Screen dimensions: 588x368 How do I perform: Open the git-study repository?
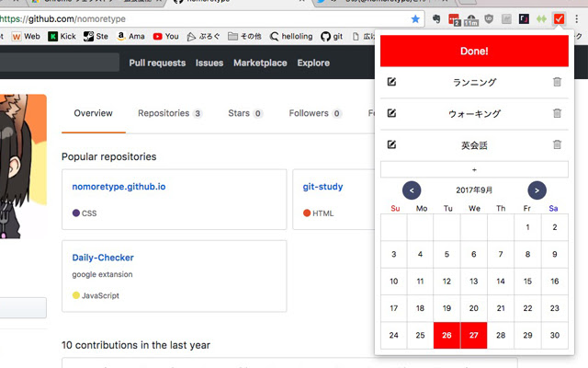click(x=322, y=187)
